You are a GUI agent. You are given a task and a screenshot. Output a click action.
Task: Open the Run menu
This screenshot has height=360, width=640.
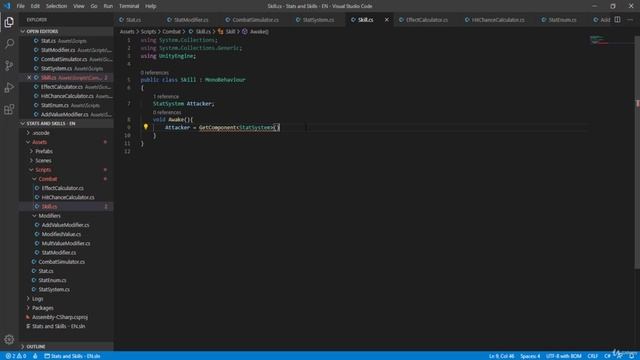(x=108, y=6)
